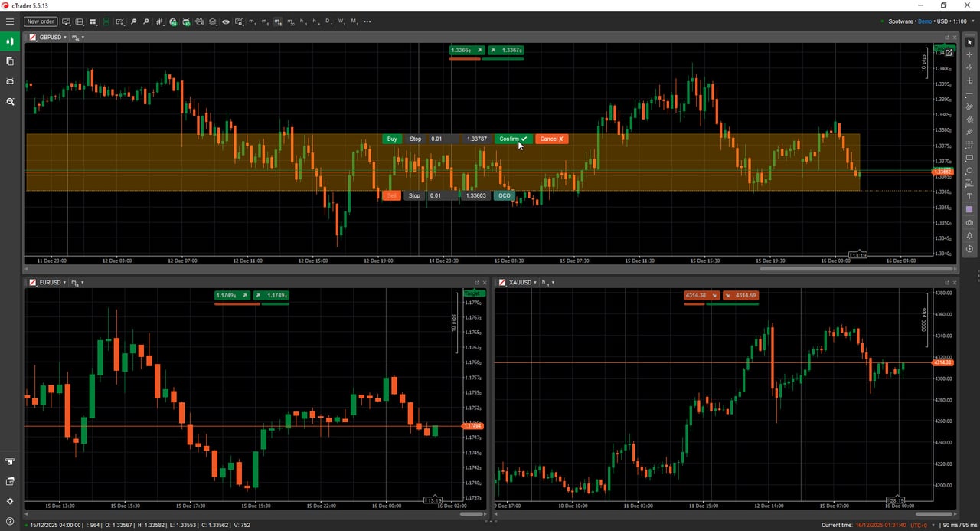Click the New order button
This screenshot has height=531, width=980.
point(40,21)
